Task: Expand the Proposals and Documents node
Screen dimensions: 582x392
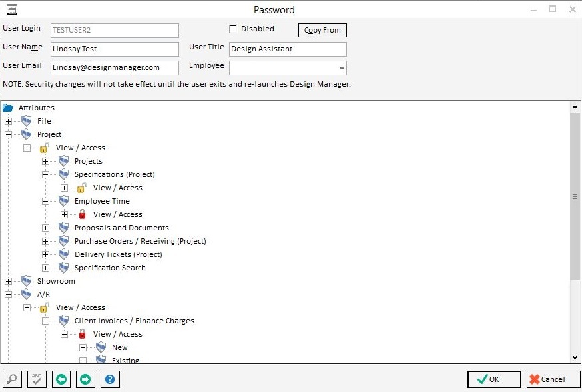Action: [45, 227]
